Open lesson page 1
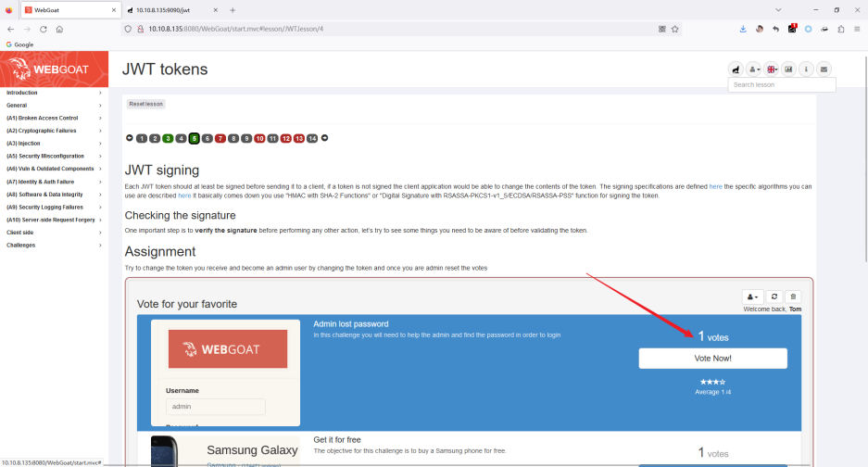The width and height of the screenshot is (868, 467). 142,138
